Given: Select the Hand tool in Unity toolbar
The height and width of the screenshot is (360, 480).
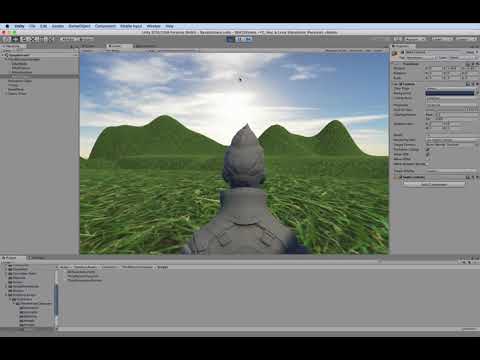Looking at the screenshot, I should coord(7,39).
